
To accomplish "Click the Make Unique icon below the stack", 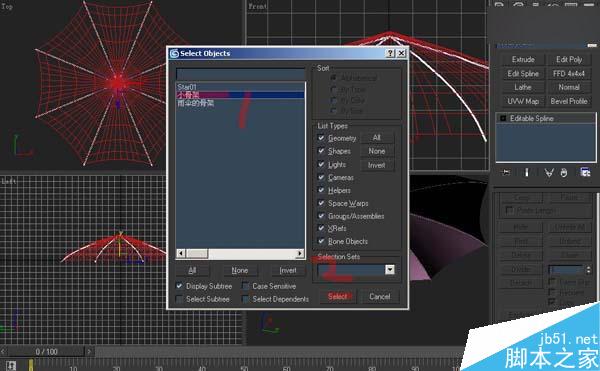I will (549, 173).
